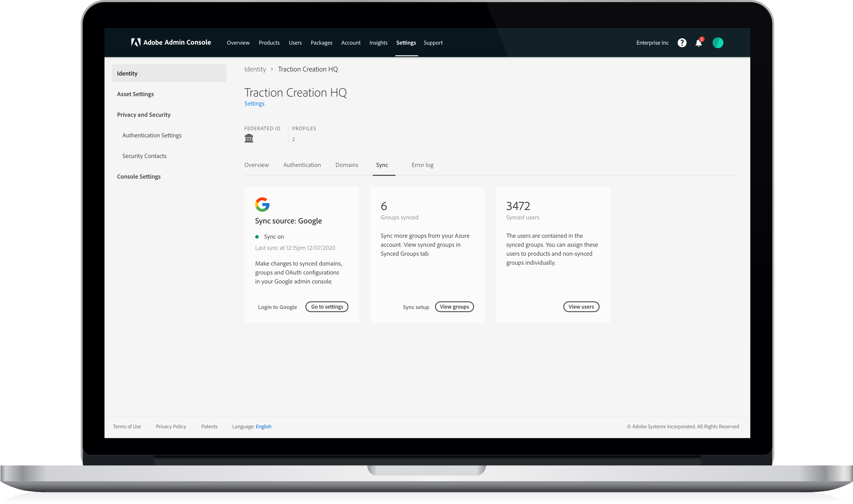Image resolution: width=853 pixels, height=504 pixels.
Task: Select Identity in the sidebar
Action: pyautogui.click(x=169, y=73)
